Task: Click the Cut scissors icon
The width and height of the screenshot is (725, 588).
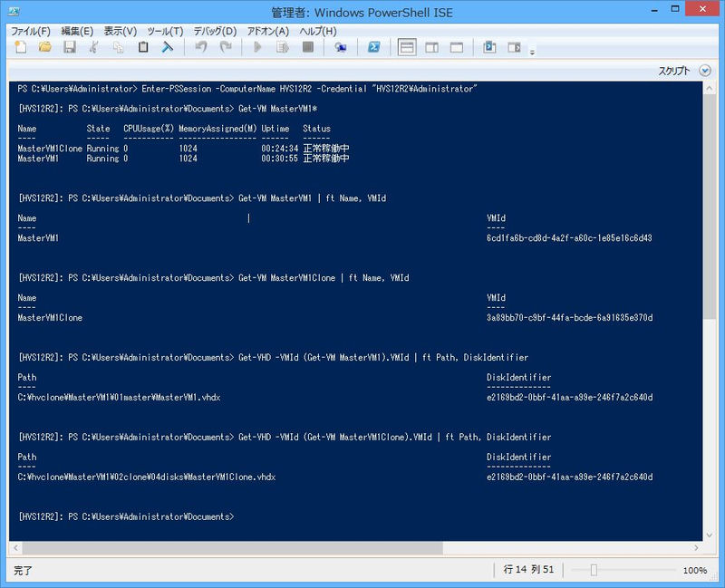Action: point(94,47)
